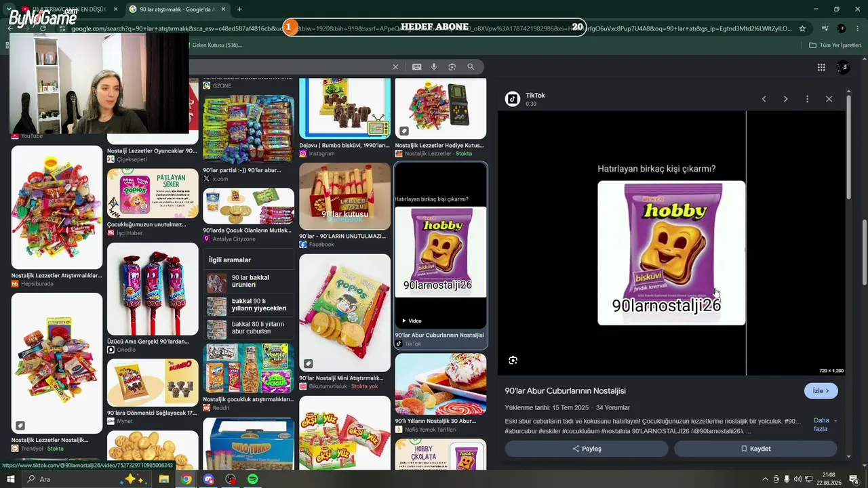Close the '90 lar atıştırmalık' tab
The width and height of the screenshot is (868, 488).
coord(223,9)
